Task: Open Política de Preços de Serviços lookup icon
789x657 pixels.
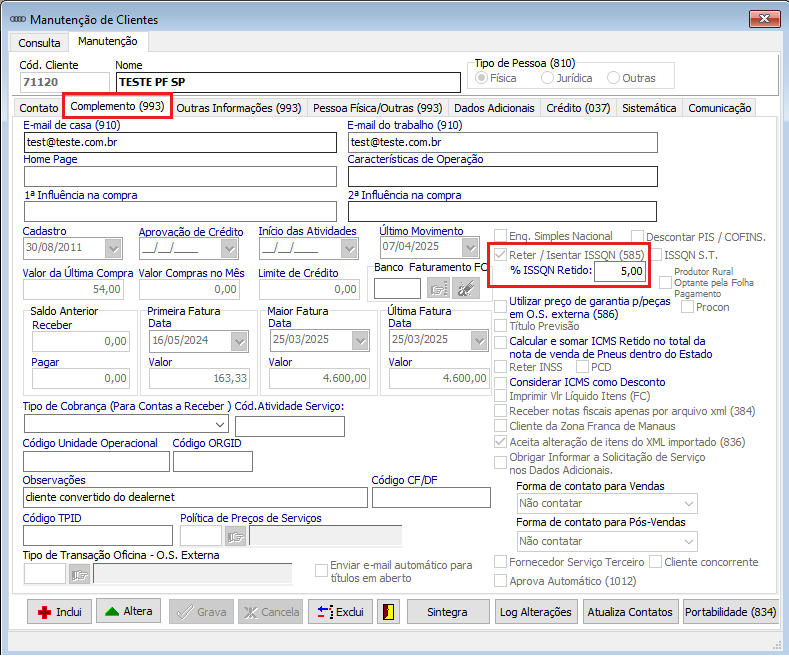Action: 235,537
